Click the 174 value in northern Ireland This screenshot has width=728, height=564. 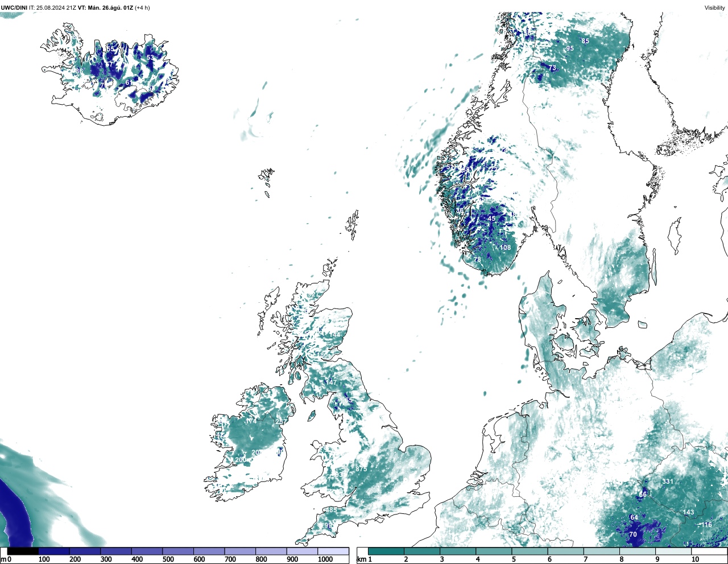[251, 422]
